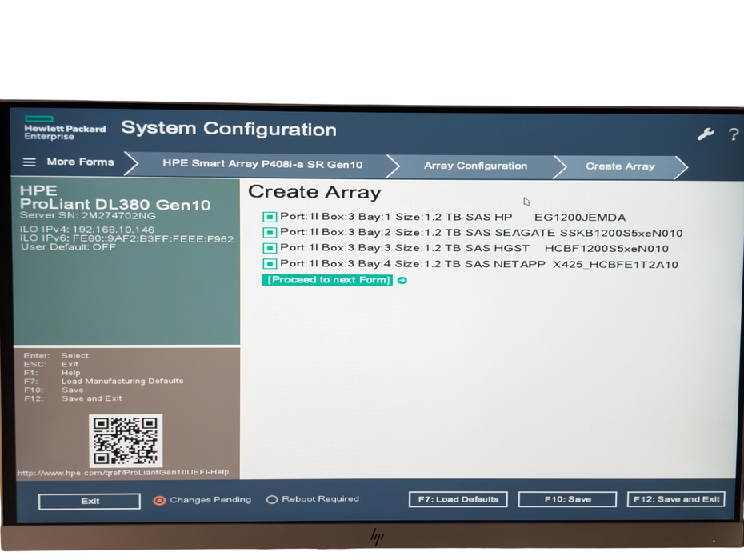This screenshot has height=560, width=744.
Task: Select the HGST HCBF1200S5xeN010 row text
Action: click(x=474, y=248)
